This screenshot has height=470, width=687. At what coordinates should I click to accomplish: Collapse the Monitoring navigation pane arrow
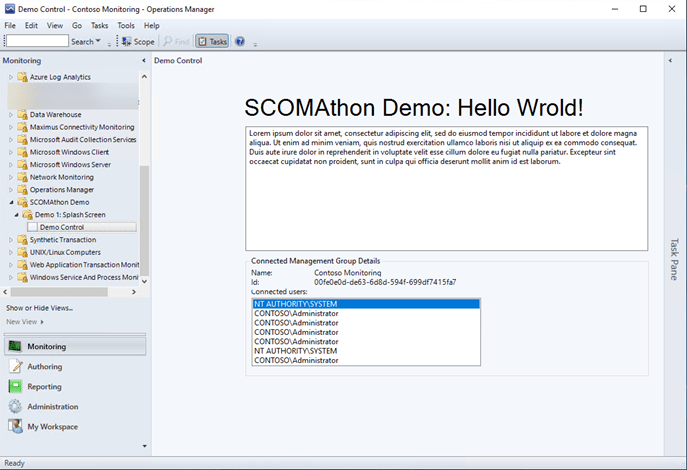(x=144, y=61)
